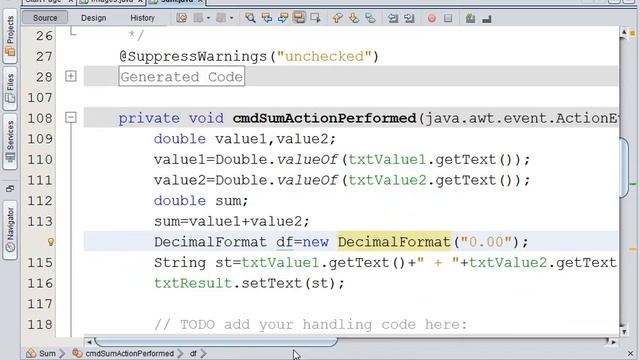Toggle a bookmark on the current line

click(x=370, y=18)
